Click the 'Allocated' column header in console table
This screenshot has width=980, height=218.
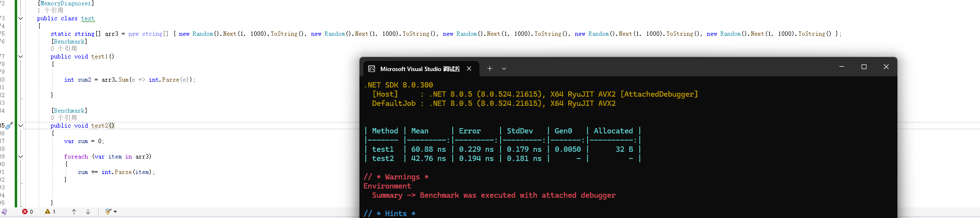click(x=613, y=131)
